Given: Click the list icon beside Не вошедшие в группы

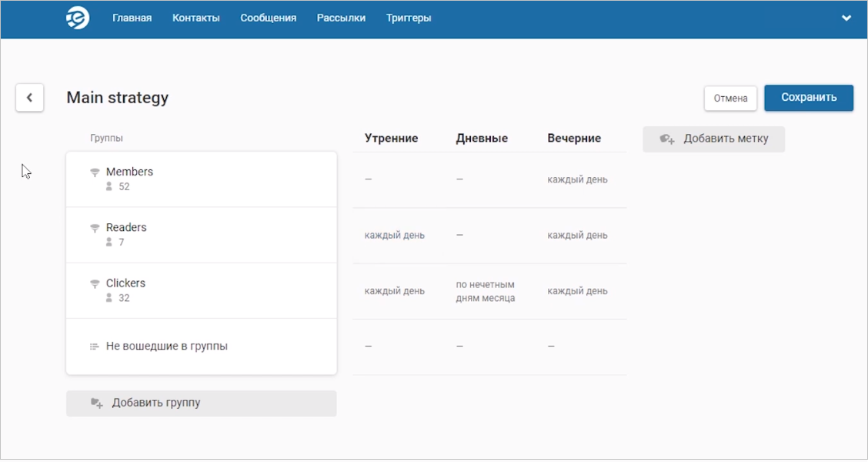Looking at the screenshot, I should click(95, 346).
